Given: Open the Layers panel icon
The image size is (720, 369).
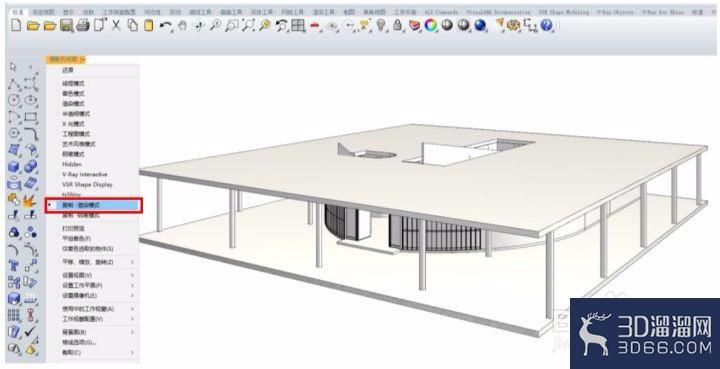Looking at the screenshot, I should (414, 25).
